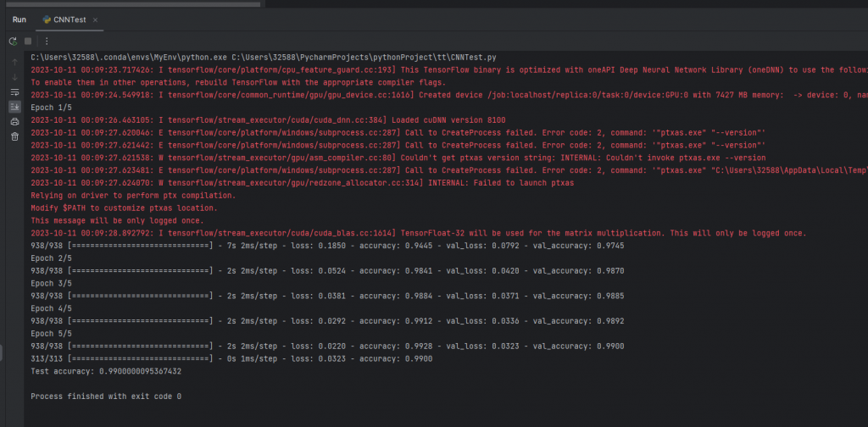This screenshot has width=868, height=427.
Task: Click the Run tool window title
Action: (19, 20)
